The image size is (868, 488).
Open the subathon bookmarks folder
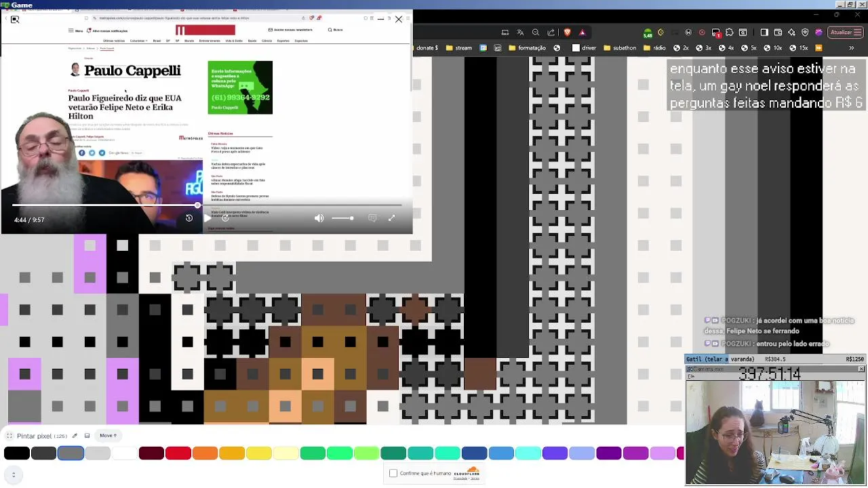(x=619, y=48)
